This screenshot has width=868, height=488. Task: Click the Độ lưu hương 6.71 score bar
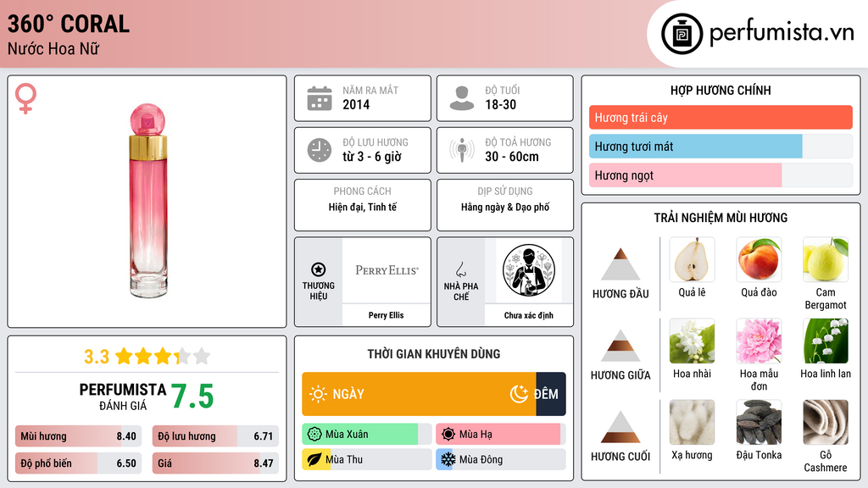tap(215, 436)
